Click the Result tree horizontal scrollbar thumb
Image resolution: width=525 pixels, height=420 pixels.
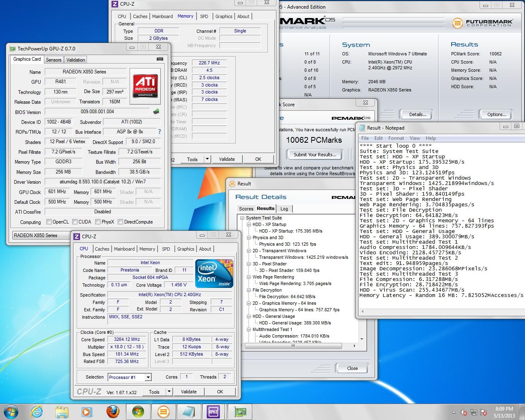pyautogui.click(x=293, y=346)
